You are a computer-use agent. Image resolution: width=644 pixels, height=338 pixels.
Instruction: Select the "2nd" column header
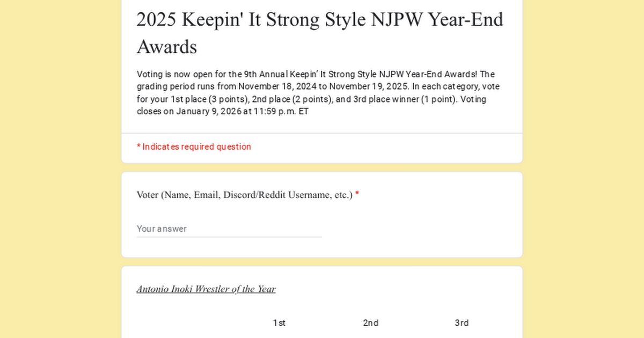point(371,323)
